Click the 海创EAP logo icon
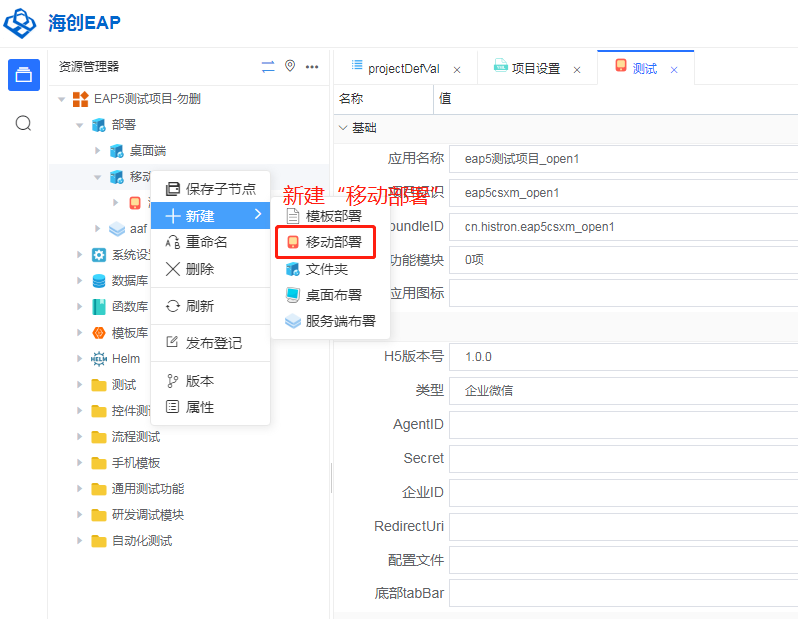Viewport: 798px width, 619px height. 20,22
